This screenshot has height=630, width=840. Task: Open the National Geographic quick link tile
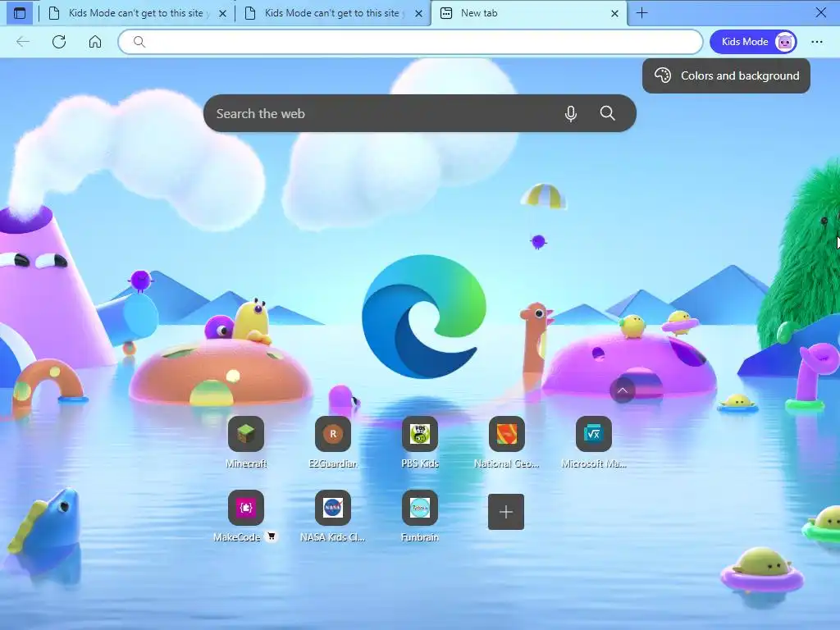[x=507, y=433]
